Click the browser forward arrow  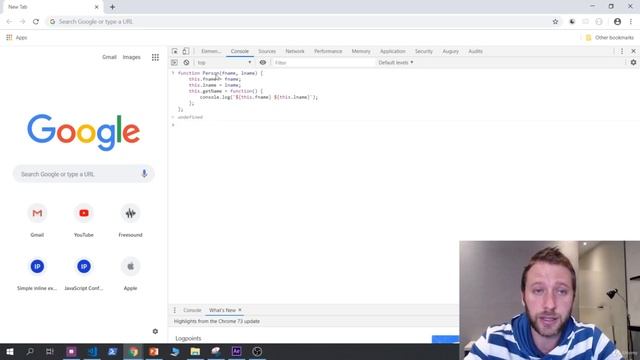[x=22, y=22]
